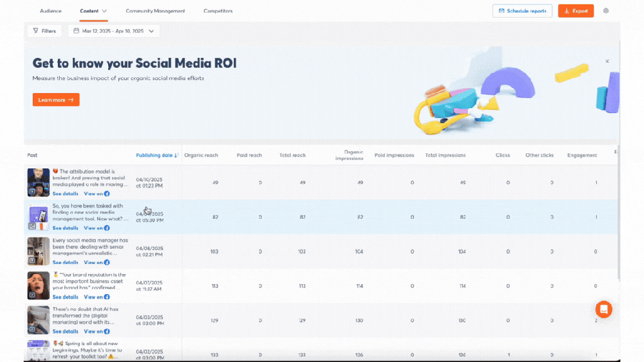This screenshot has width=644, height=362.
Task: Expand the Content tab dropdown
Action: click(104, 11)
